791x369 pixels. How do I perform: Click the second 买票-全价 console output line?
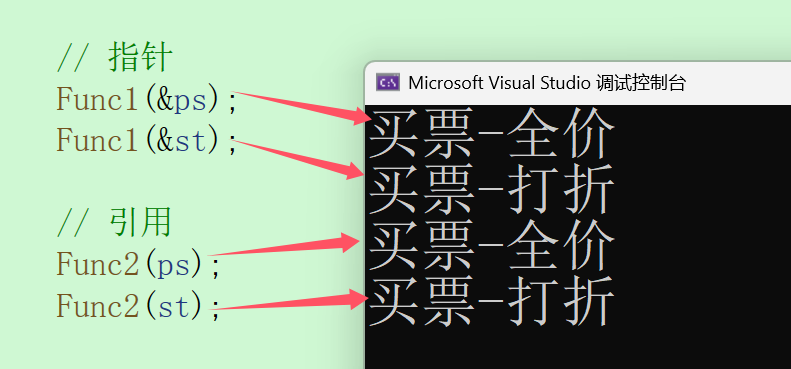pos(491,246)
